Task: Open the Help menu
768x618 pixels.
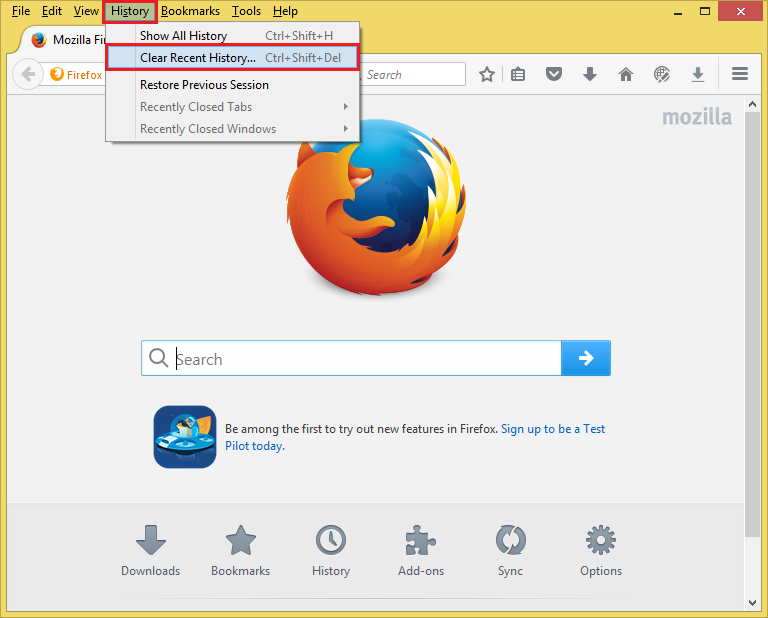Action: [x=285, y=11]
